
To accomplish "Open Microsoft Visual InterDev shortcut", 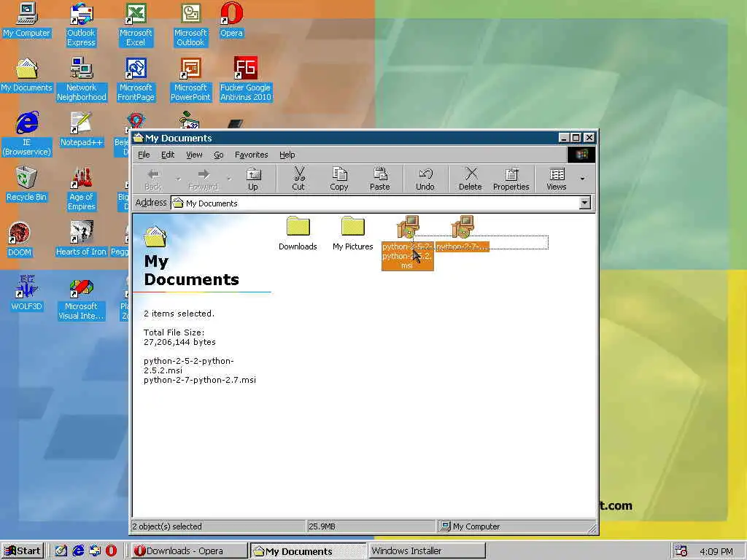I will click(x=81, y=297).
